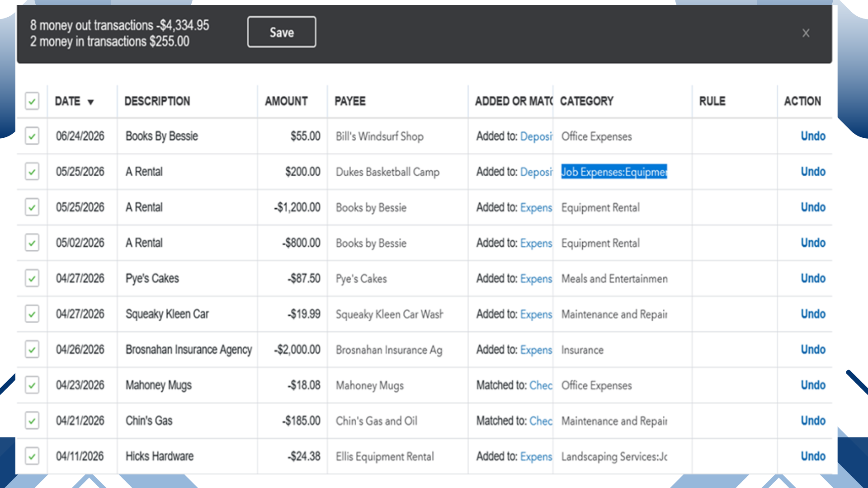This screenshot has height=488, width=868.
Task: Undo the Chin's Gas transaction
Action: pos(813,421)
